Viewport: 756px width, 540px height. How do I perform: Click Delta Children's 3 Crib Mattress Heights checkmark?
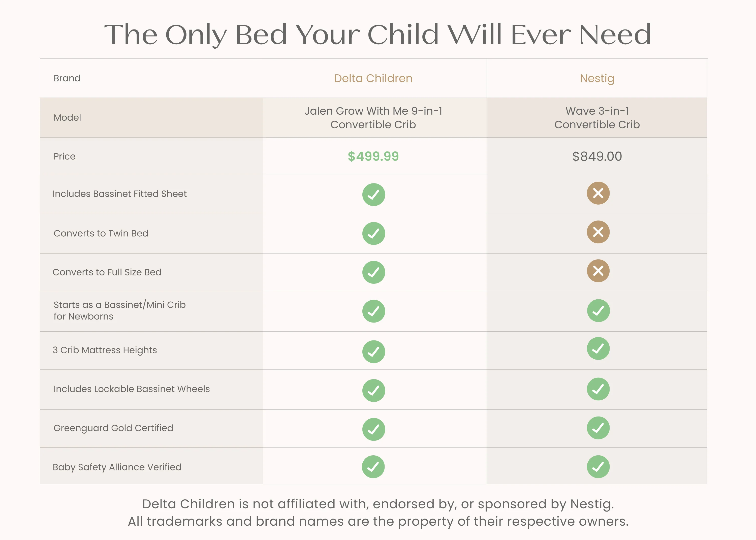point(374,352)
